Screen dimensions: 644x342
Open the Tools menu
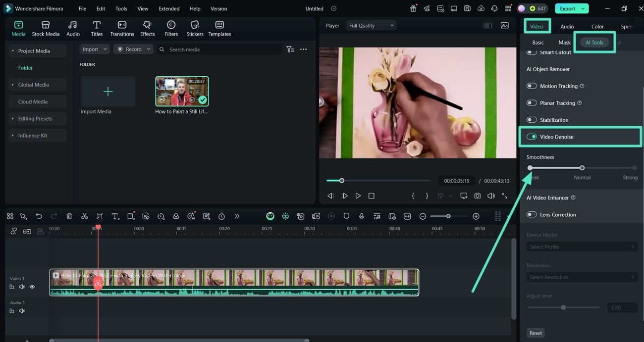click(121, 8)
